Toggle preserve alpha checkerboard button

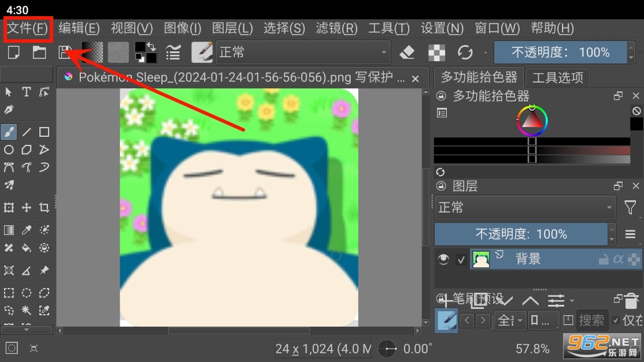[x=436, y=53]
